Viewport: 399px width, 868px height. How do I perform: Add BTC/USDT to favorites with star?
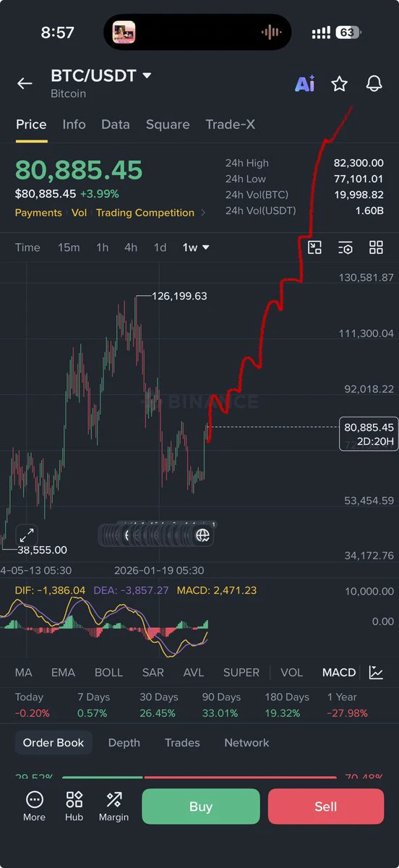click(339, 84)
